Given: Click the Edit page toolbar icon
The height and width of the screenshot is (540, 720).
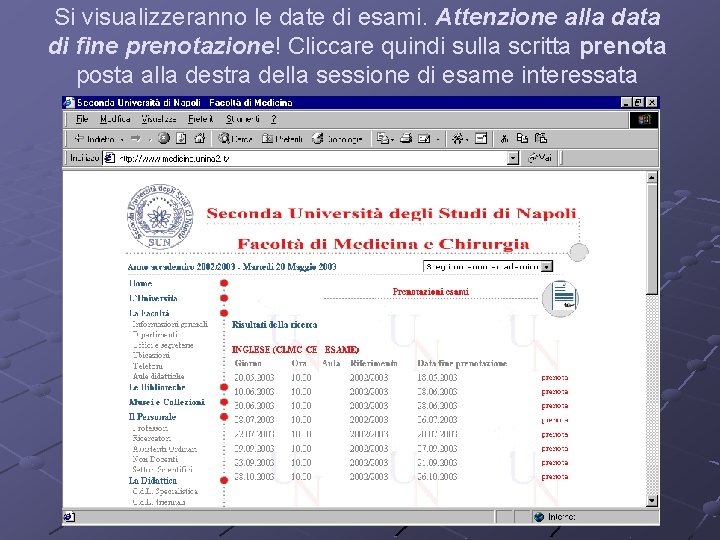Looking at the screenshot, I should (x=424, y=138).
